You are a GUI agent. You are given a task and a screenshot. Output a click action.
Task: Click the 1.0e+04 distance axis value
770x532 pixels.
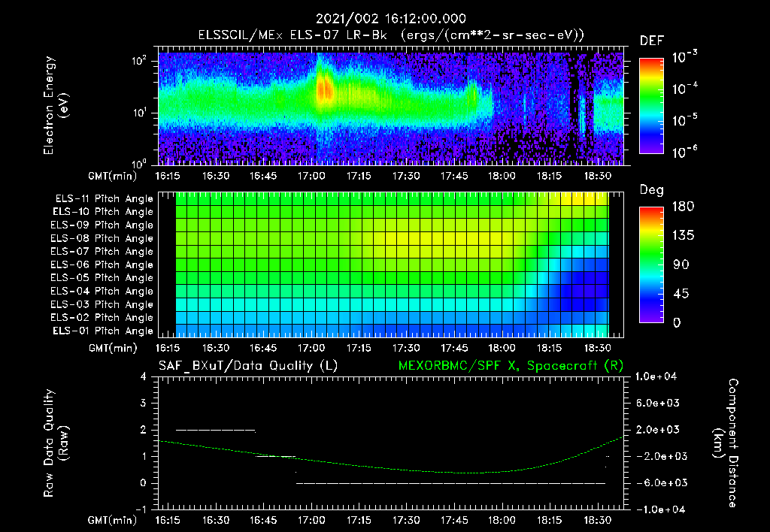[656, 377]
